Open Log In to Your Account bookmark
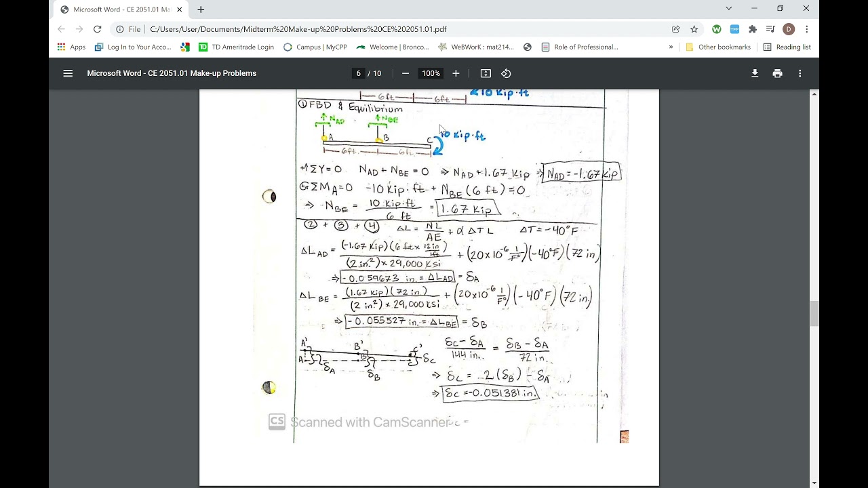This screenshot has width=868, height=488. tap(133, 47)
